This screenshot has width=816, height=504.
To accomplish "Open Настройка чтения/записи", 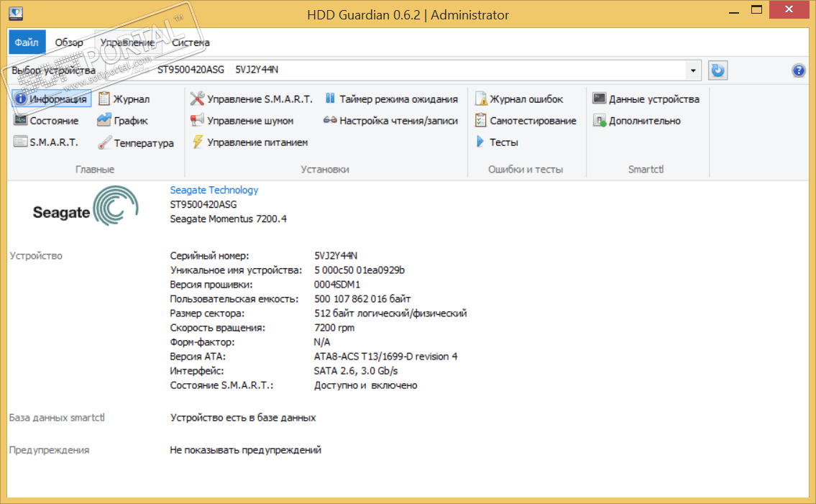I will click(x=390, y=121).
